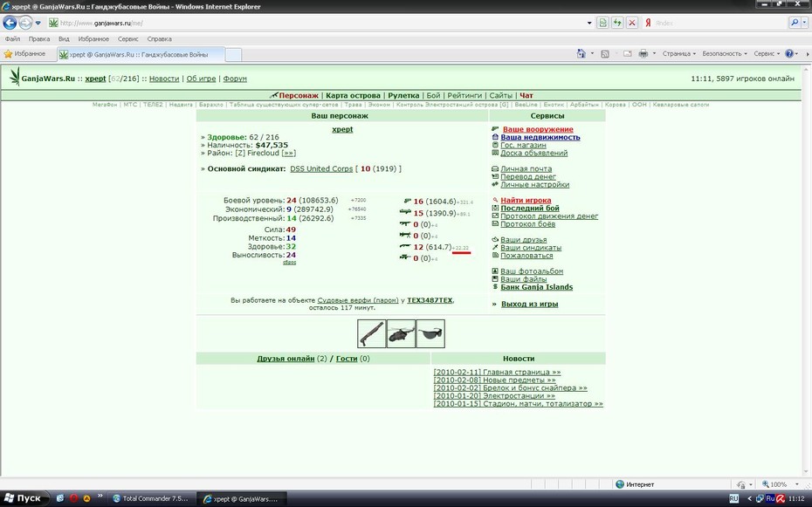Screen dimensions: 812x507
Task: Open Ваша недвижимость link
Action: click(x=540, y=137)
